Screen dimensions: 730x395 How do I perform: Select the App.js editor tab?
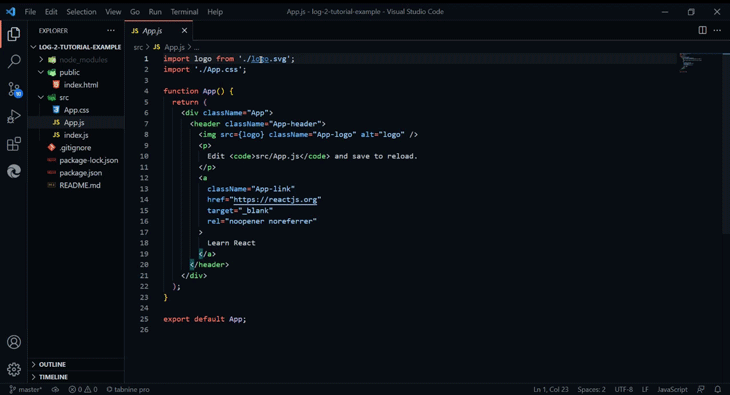(159, 31)
